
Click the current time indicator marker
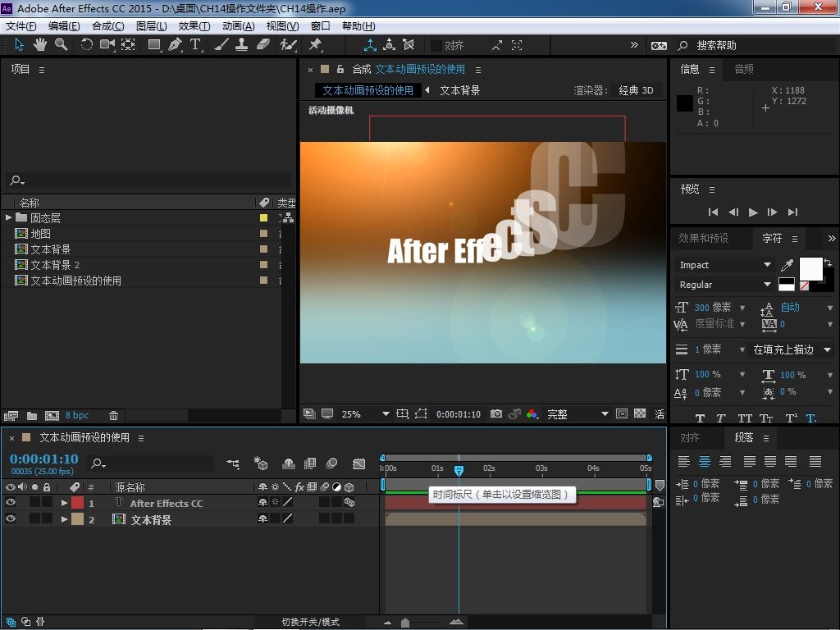coord(459,470)
